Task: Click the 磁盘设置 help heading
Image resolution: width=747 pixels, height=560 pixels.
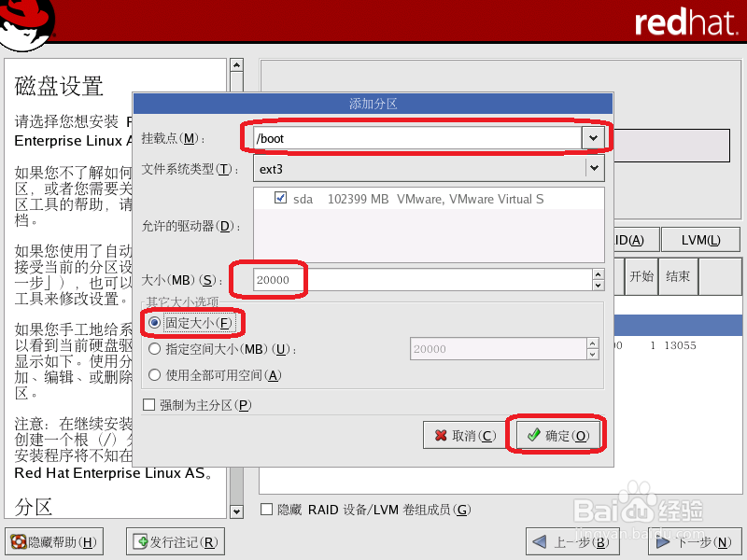Action: click(x=59, y=87)
